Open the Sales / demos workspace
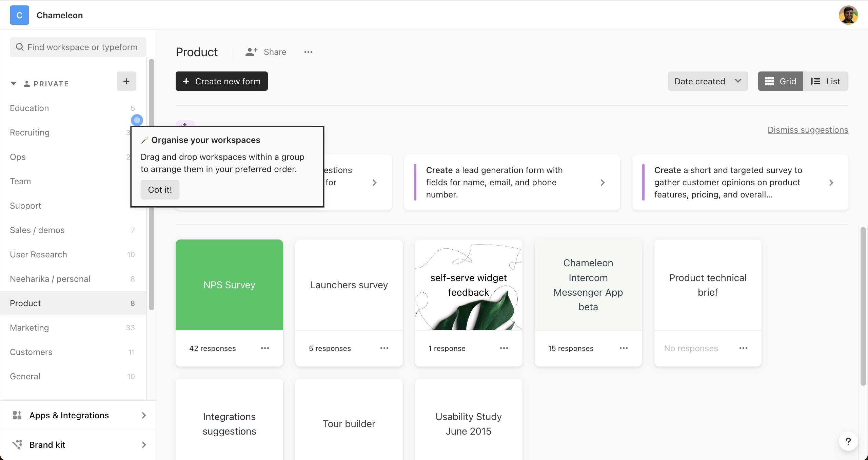 pyautogui.click(x=73, y=230)
